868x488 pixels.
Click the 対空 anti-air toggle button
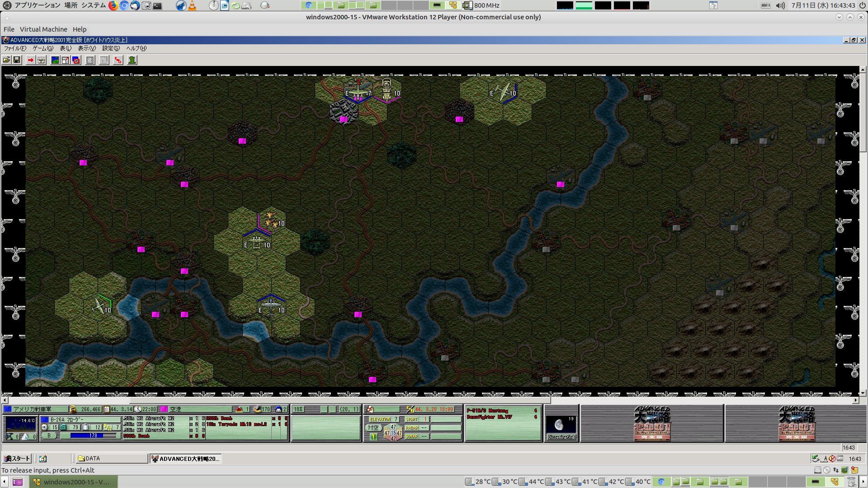373,427
